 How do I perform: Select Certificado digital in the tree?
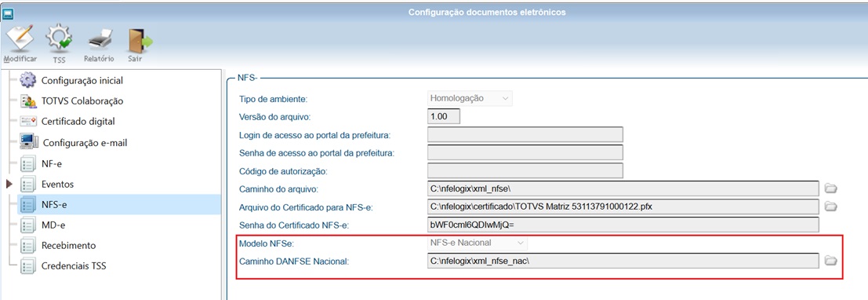point(78,122)
